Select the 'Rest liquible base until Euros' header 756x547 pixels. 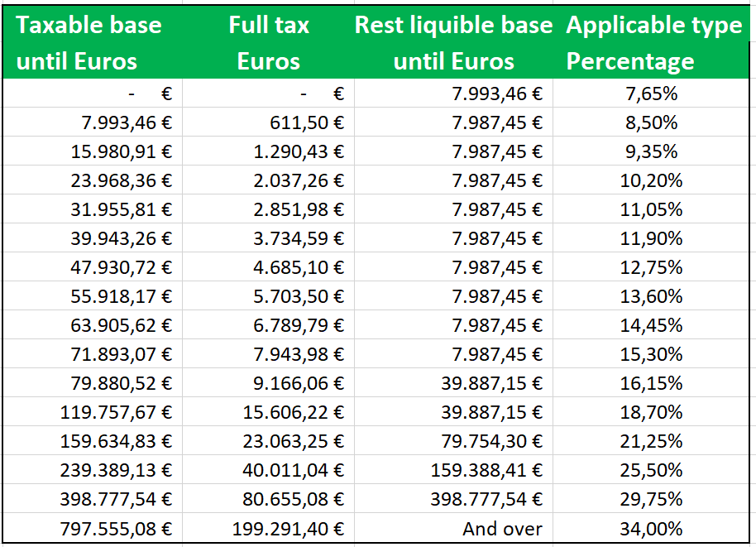(454, 42)
